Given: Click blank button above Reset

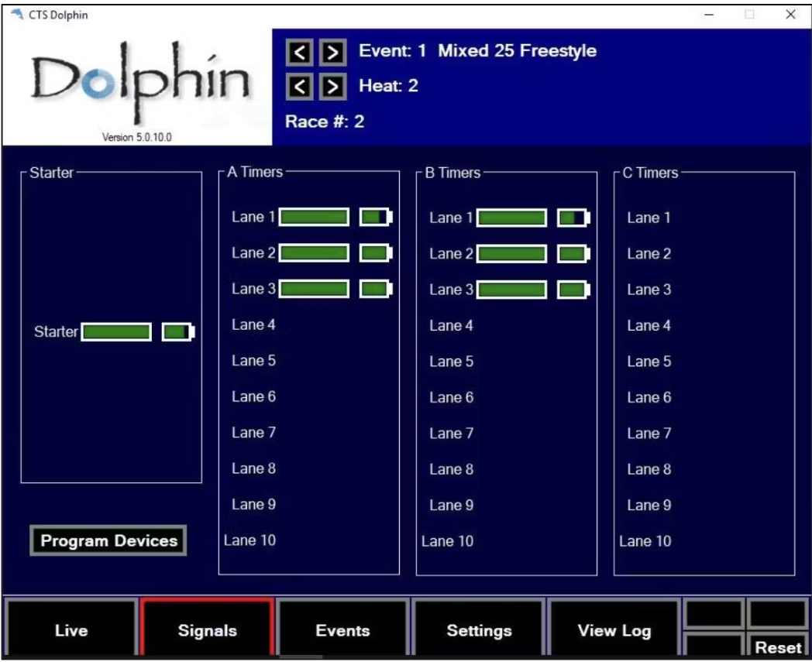Looking at the screenshot, I should tap(778, 614).
